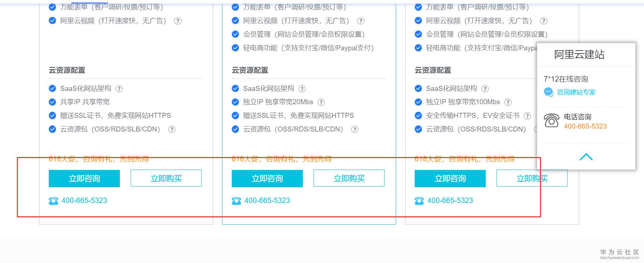
Task: Click 阿里云视频 feature text in 100Mbs plan
Action: (479, 21)
